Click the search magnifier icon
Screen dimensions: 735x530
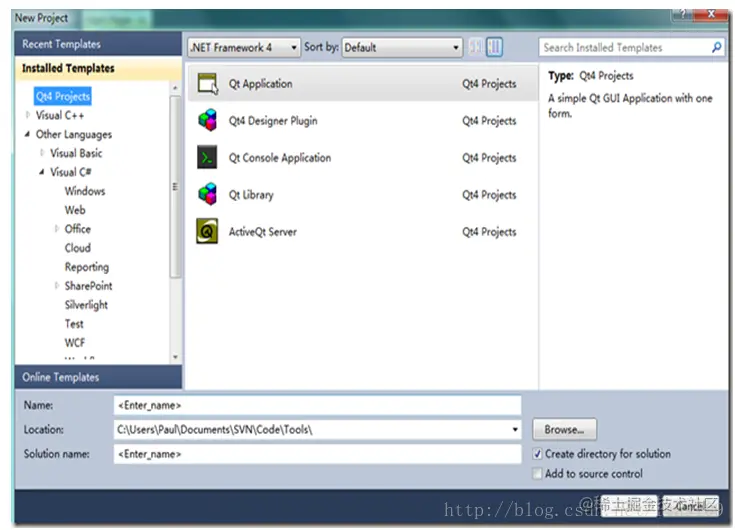click(716, 47)
